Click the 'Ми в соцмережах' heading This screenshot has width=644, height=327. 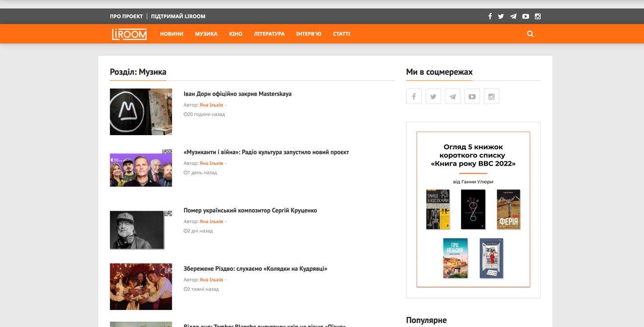pyautogui.click(x=439, y=72)
